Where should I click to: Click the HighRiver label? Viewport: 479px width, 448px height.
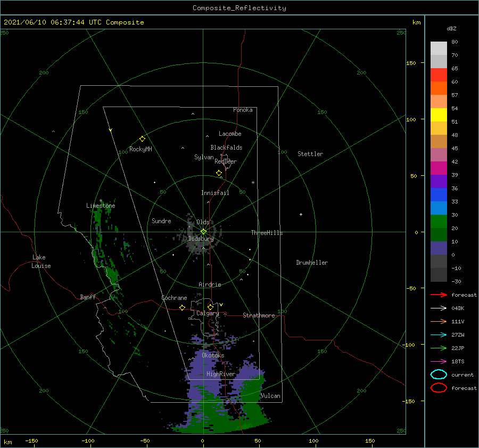click(221, 374)
